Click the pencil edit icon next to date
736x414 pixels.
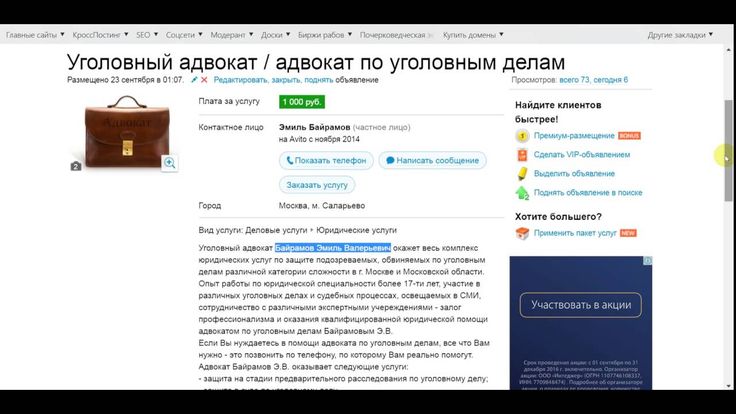click(194, 80)
